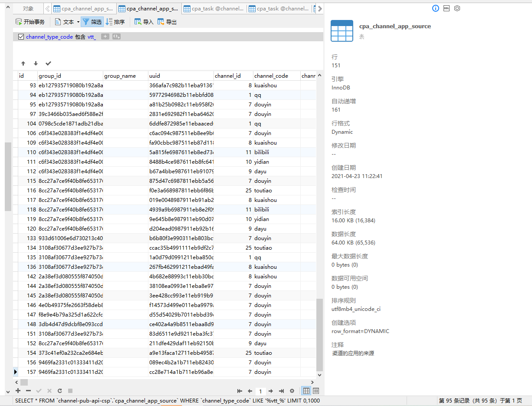Click the toutiao cell in row 116
532x406 pixels.
[276, 191]
